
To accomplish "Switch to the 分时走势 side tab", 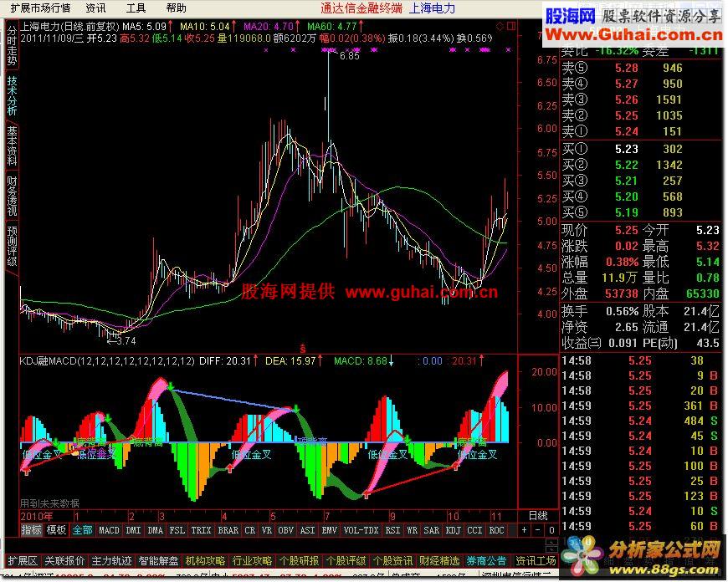I will click(x=12, y=45).
